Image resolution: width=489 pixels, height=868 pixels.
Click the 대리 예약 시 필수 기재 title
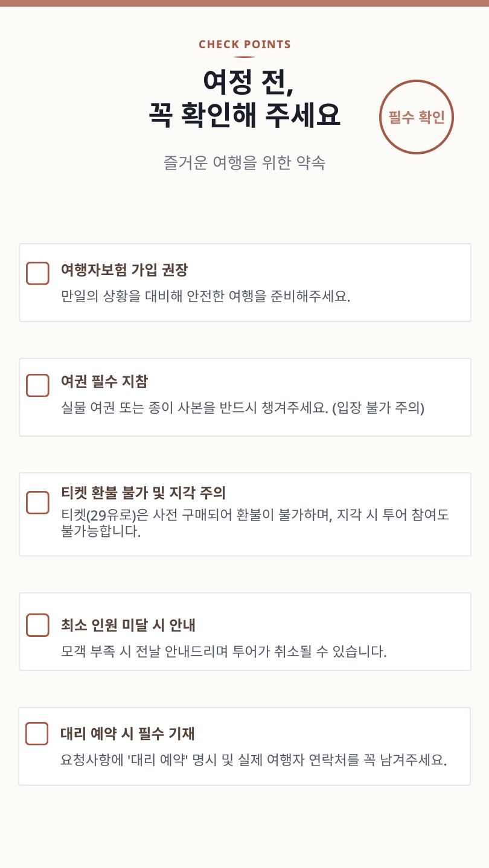[127, 733]
